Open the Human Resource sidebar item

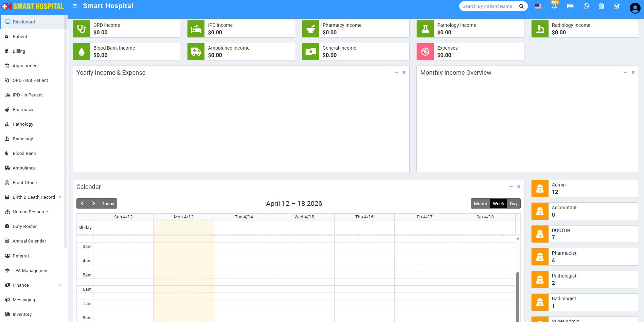pos(32,212)
